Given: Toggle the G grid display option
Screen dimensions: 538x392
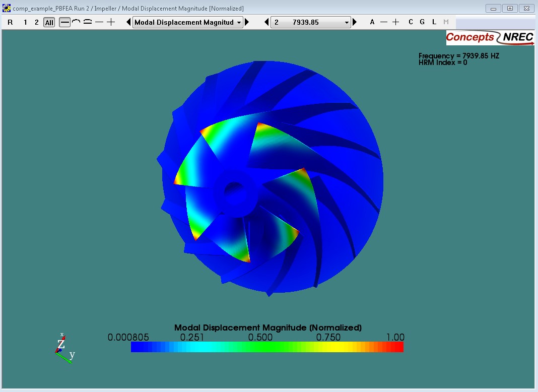Looking at the screenshot, I should coord(422,22).
